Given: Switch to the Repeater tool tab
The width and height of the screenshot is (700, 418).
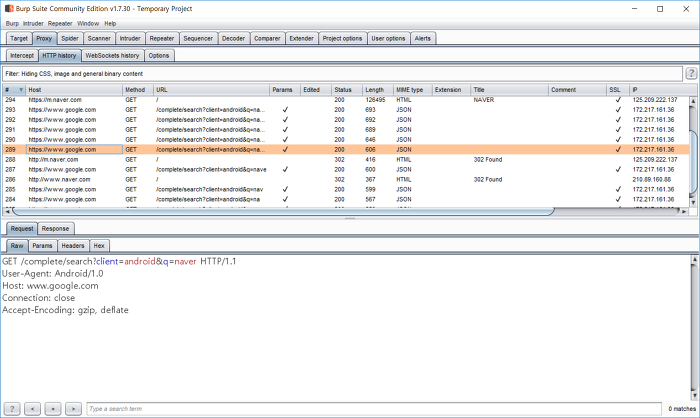Looking at the screenshot, I should pos(162,38).
